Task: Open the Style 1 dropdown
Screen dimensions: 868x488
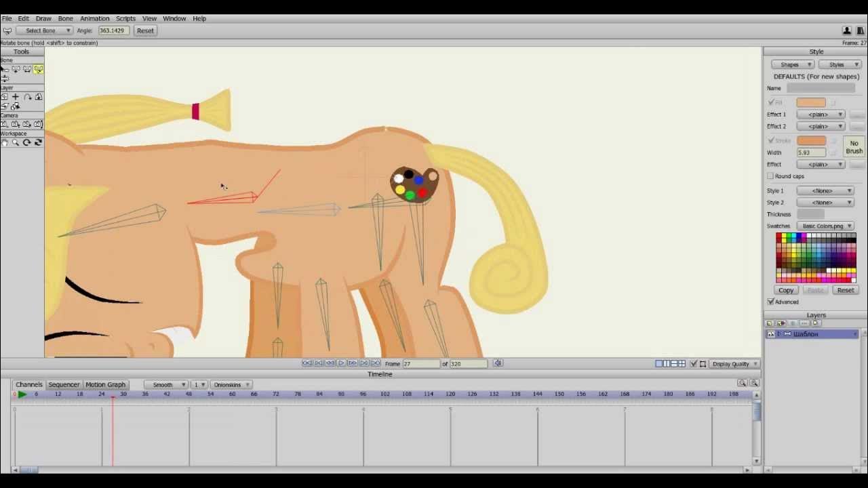Action: click(825, 190)
